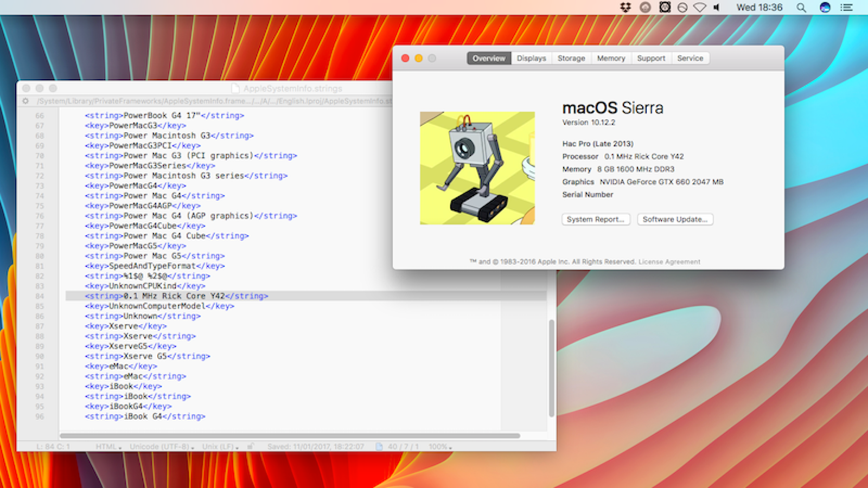
Task: Click the line with key SpeedAndTypeFormat
Action: coord(155,266)
